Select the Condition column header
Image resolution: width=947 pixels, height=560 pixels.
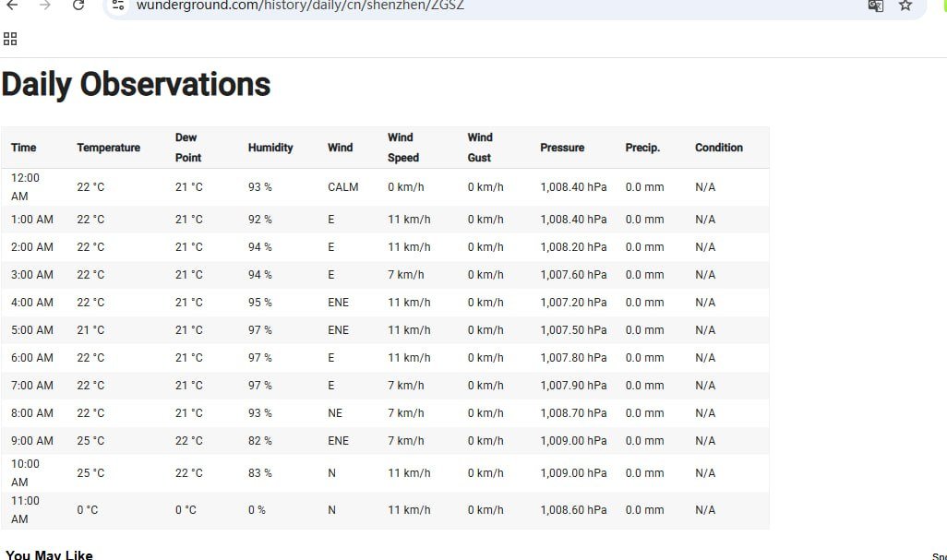click(719, 148)
